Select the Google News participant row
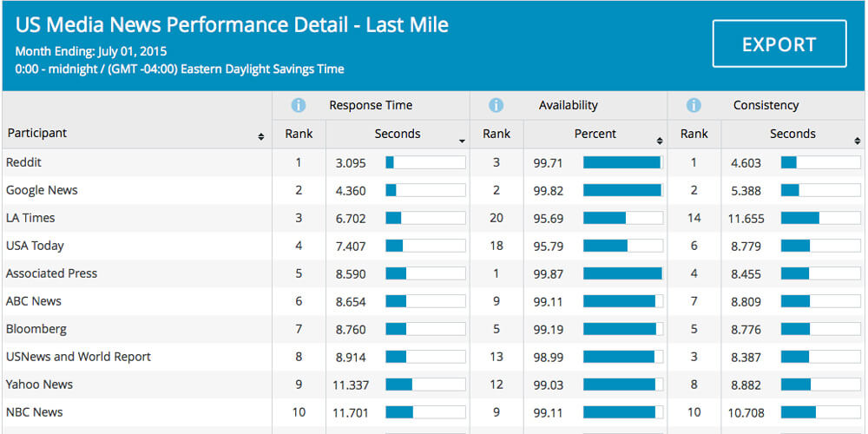 point(434,190)
